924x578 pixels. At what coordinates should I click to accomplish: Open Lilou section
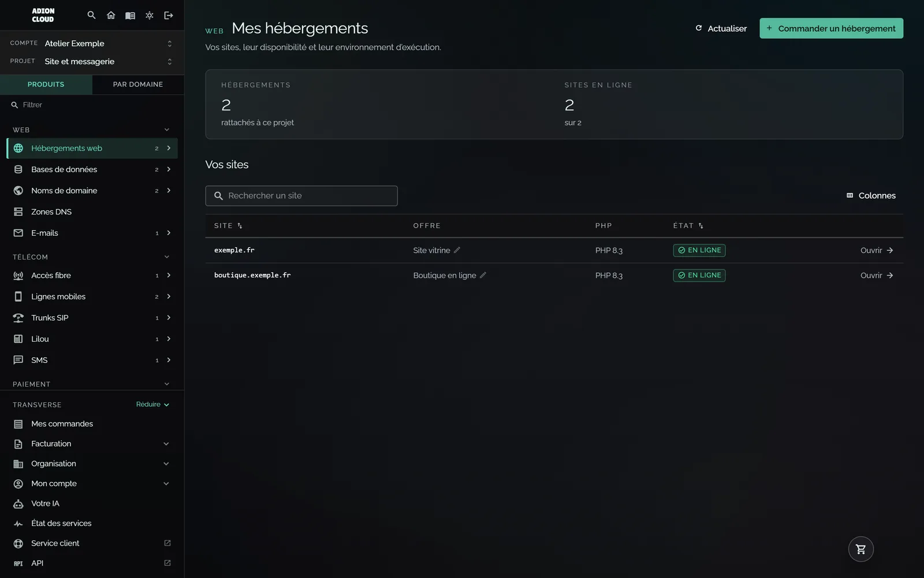(92, 339)
